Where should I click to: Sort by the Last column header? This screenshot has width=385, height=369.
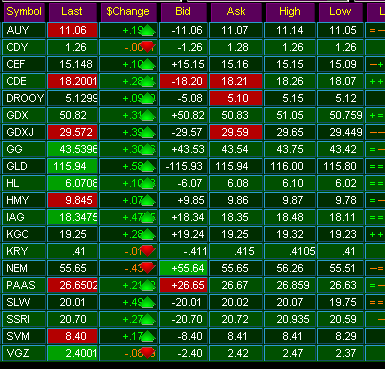coord(73,12)
